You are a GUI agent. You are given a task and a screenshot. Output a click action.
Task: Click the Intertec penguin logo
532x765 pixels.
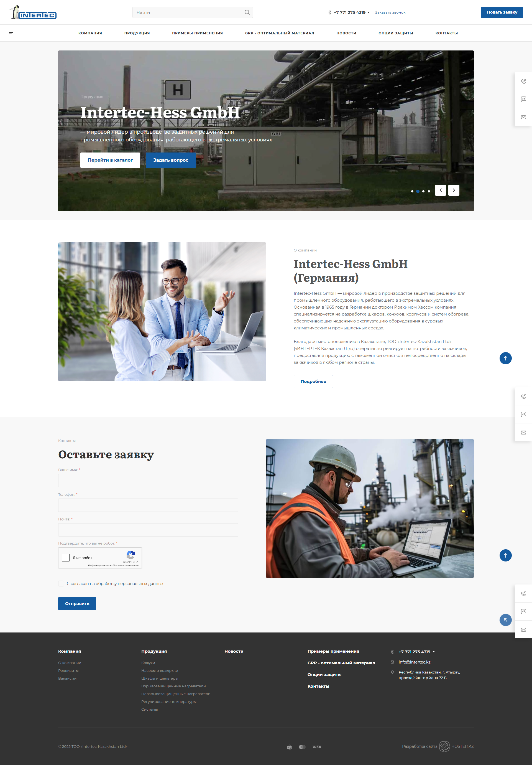tap(33, 12)
